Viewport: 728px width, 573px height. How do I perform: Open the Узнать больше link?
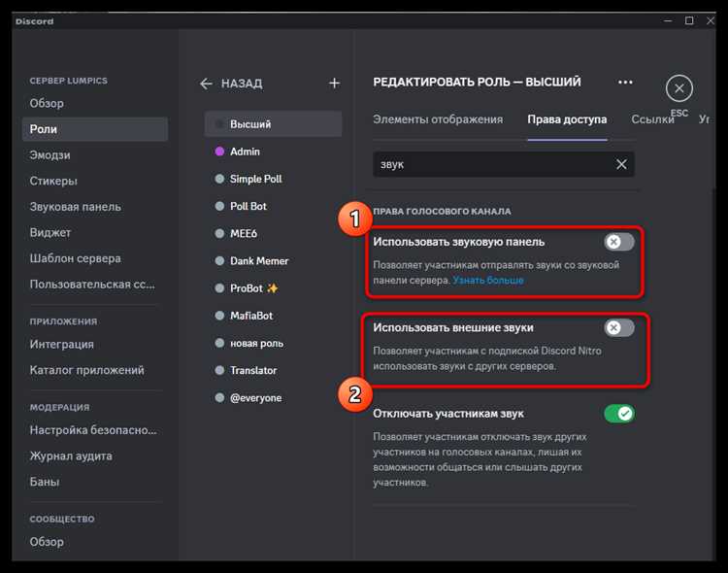click(x=488, y=281)
